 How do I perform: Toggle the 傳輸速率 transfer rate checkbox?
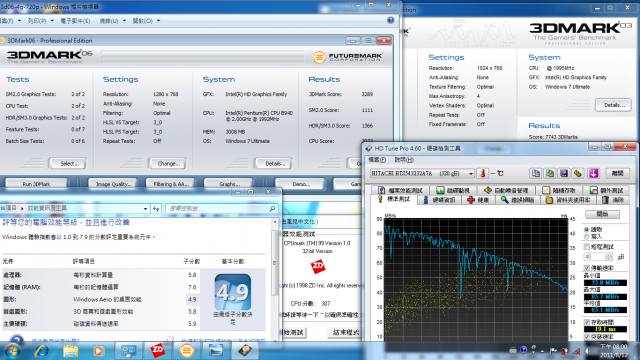587,268
